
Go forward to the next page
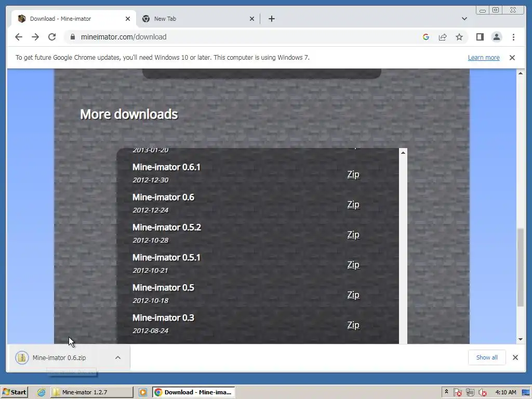coord(35,37)
